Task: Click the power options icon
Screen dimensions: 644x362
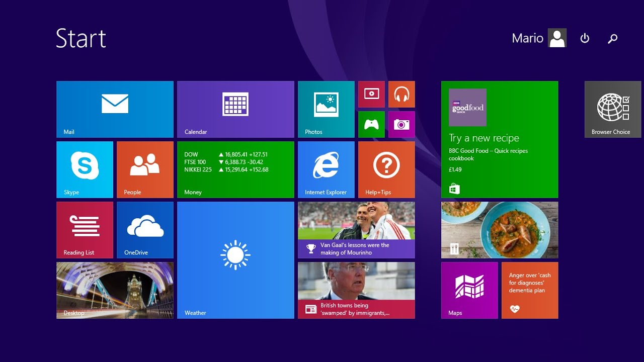Action: point(585,38)
